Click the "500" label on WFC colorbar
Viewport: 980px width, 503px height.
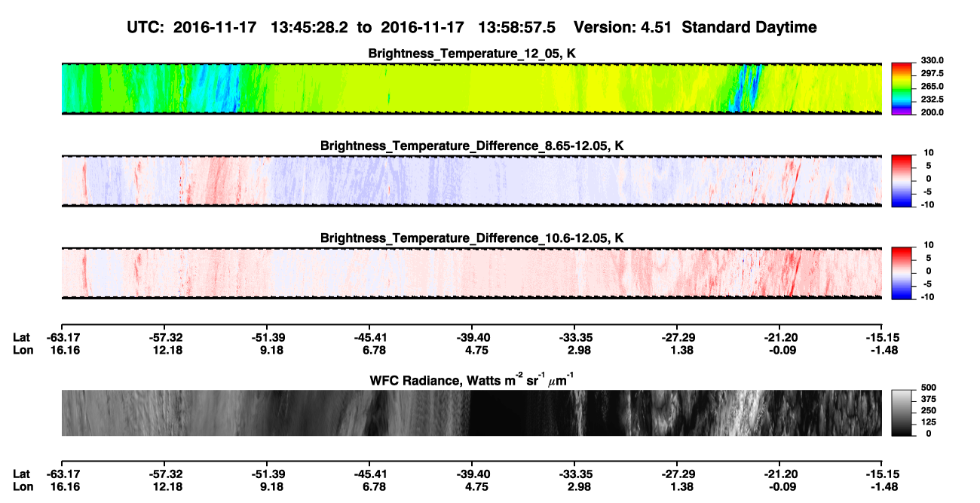click(x=929, y=388)
